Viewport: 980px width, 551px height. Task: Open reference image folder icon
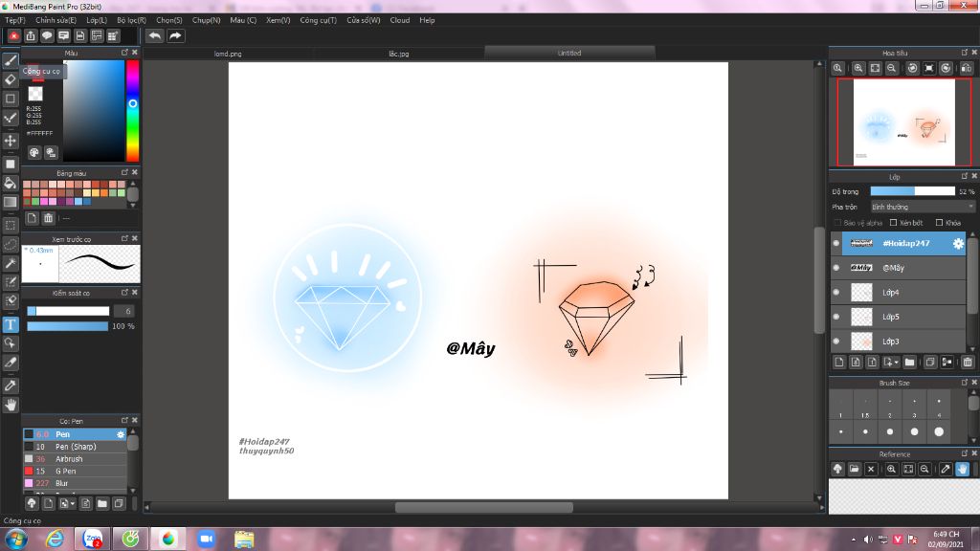855,469
